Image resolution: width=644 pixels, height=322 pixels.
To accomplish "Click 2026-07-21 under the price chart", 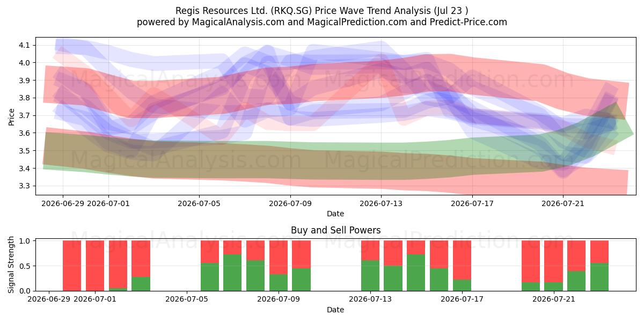I will pos(563,203).
